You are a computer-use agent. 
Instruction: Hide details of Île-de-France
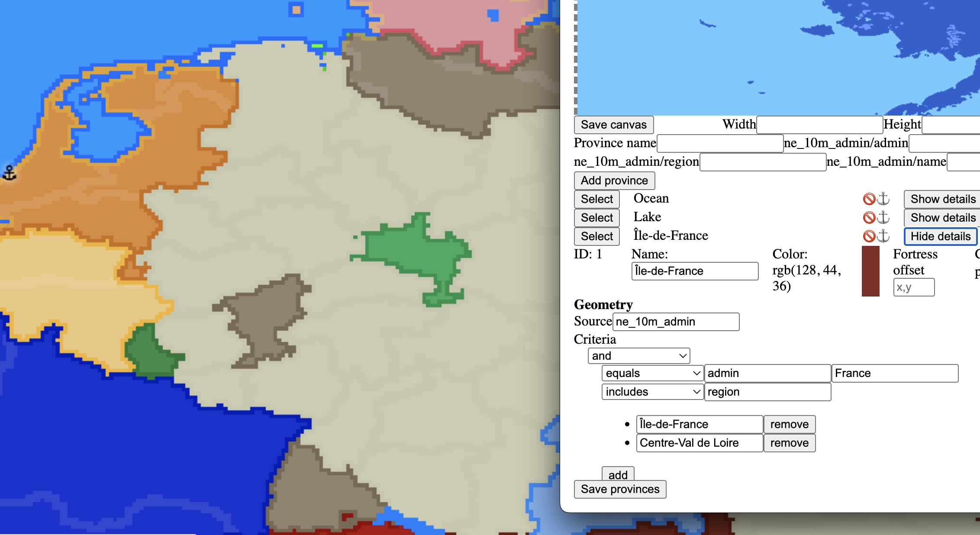941,236
